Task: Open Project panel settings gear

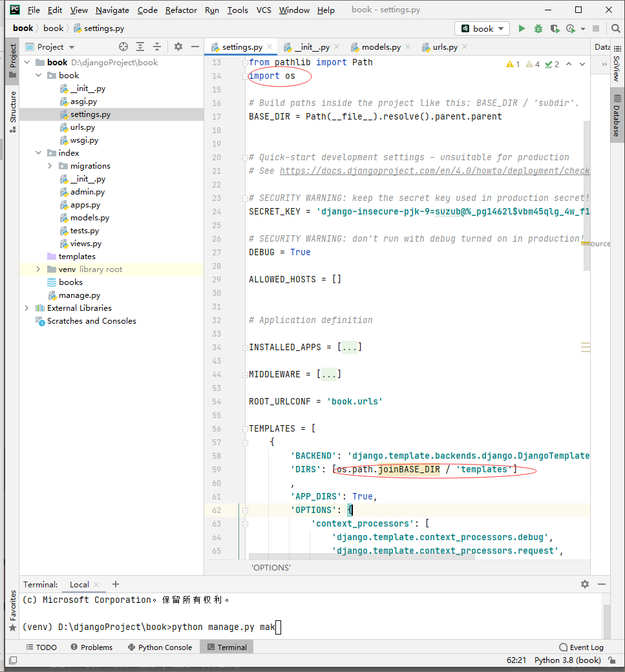Action: [178, 47]
